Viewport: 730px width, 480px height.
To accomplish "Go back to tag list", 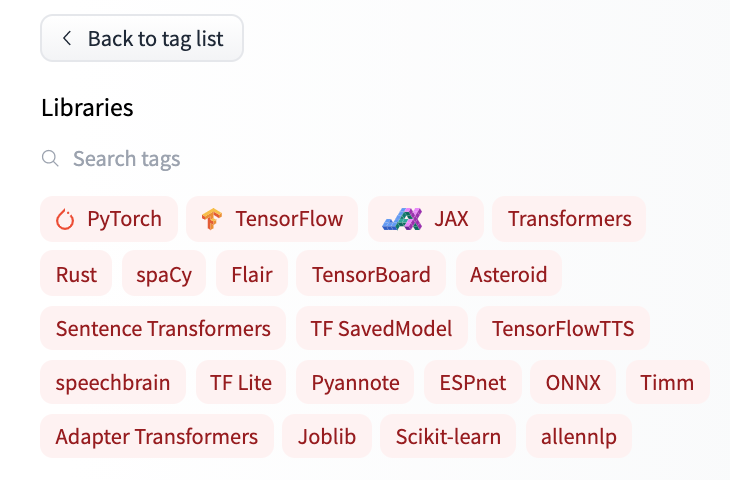I will click(x=142, y=38).
